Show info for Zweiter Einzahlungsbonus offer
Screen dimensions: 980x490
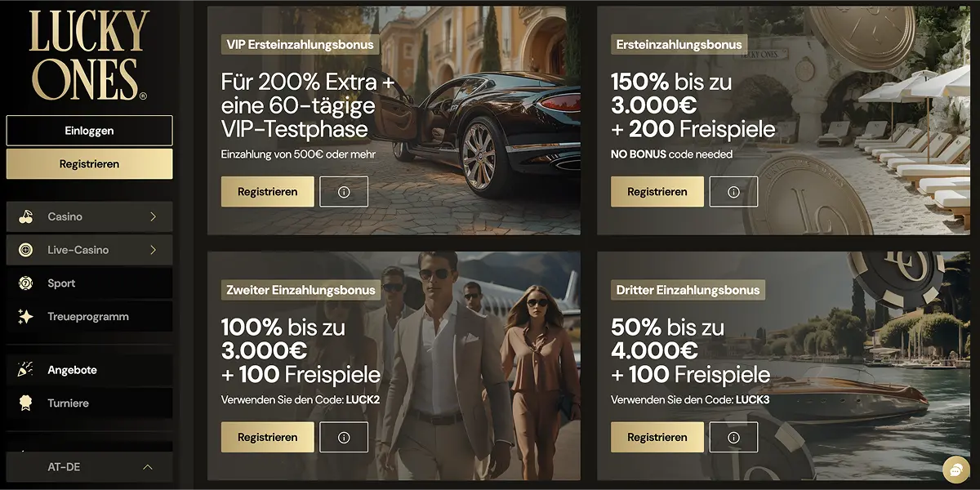(344, 437)
